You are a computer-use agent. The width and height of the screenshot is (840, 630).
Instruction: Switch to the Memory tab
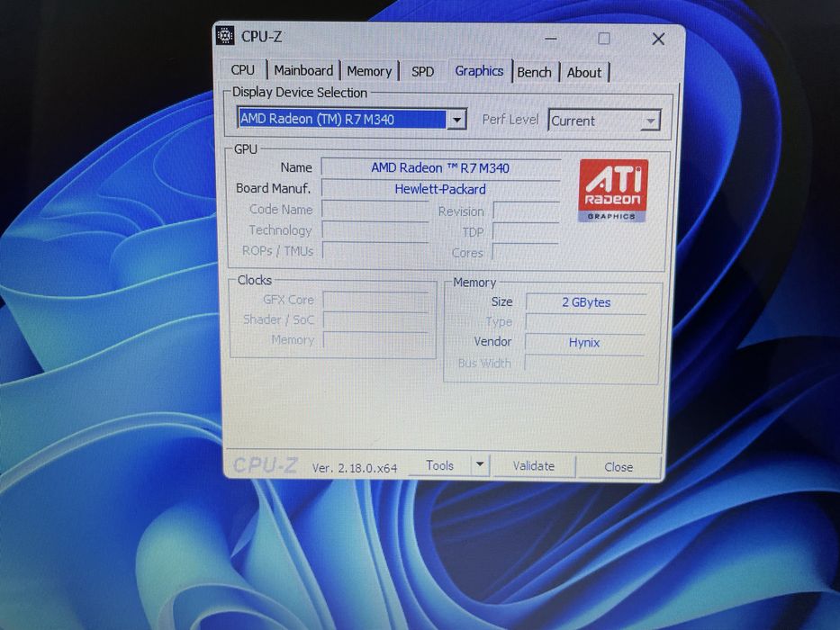click(369, 71)
